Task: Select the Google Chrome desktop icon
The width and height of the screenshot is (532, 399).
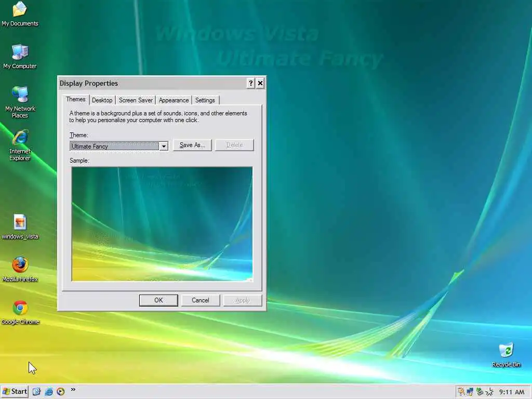Action: tap(20, 312)
